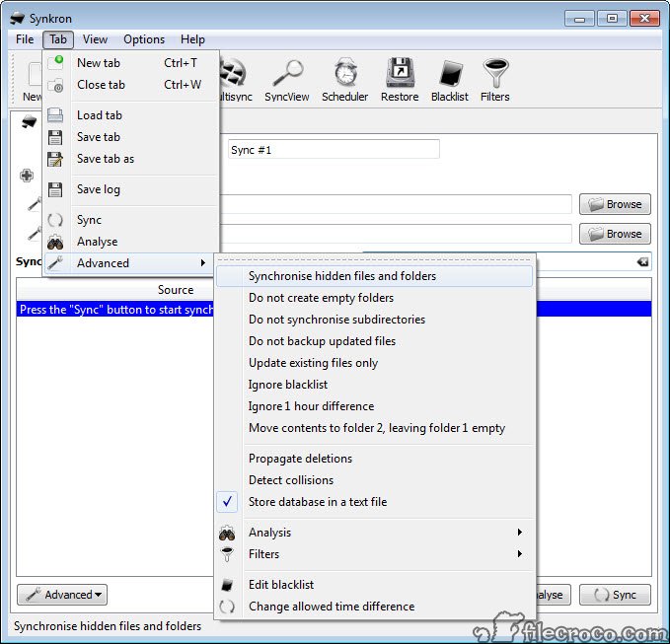The image size is (670, 644).
Task: Click the Sync button at bottom right
Action: pyautogui.click(x=615, y=595)
